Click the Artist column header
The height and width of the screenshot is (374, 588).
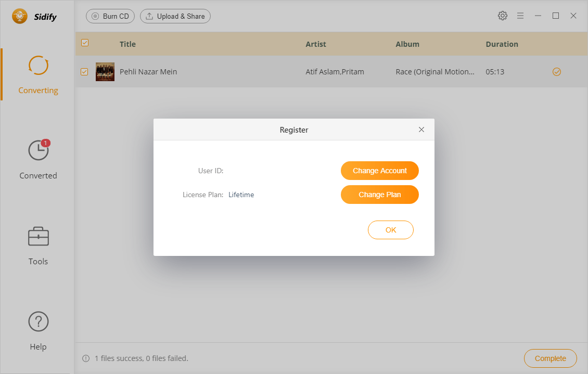(x=316, y=44)
